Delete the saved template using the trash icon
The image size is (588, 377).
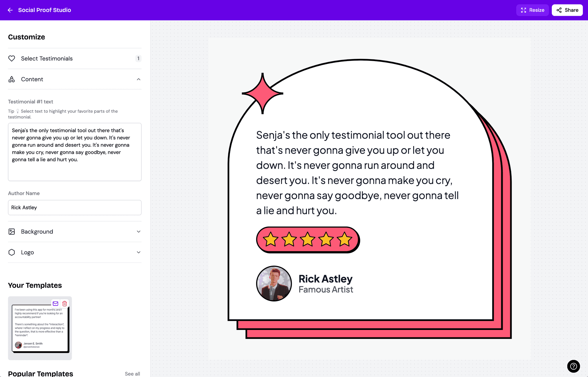coord(65,304)
